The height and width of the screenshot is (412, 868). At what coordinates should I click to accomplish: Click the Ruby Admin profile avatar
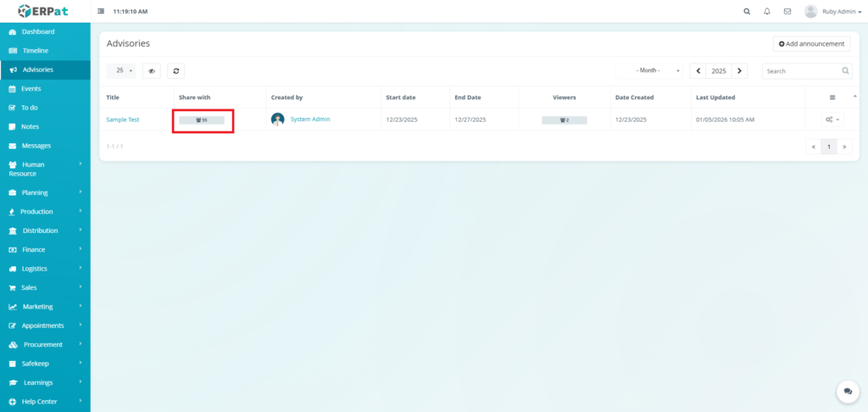811,11
